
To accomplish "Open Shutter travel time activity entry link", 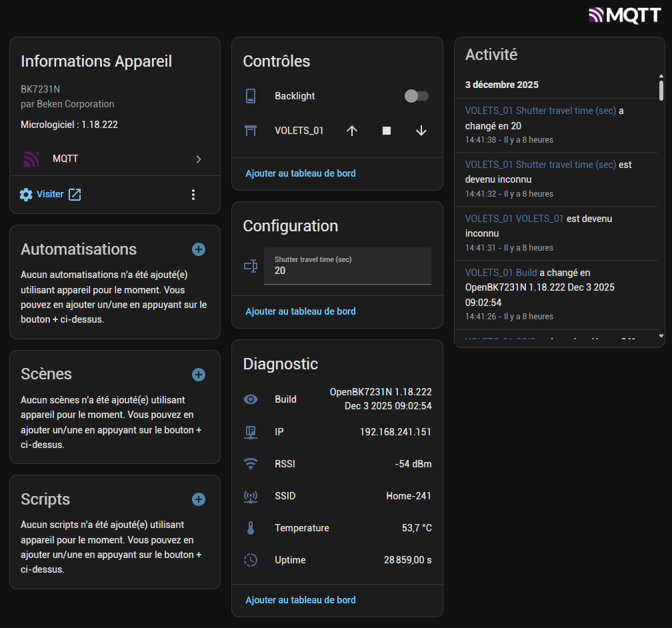I will (x=541, y=111).
